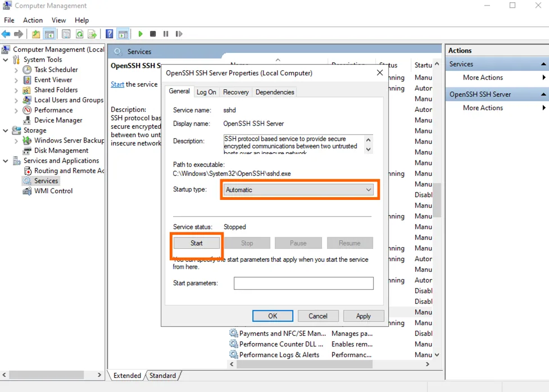Select Performance Logs & Alerts service

pyautogui.click(x=279, y=355)
